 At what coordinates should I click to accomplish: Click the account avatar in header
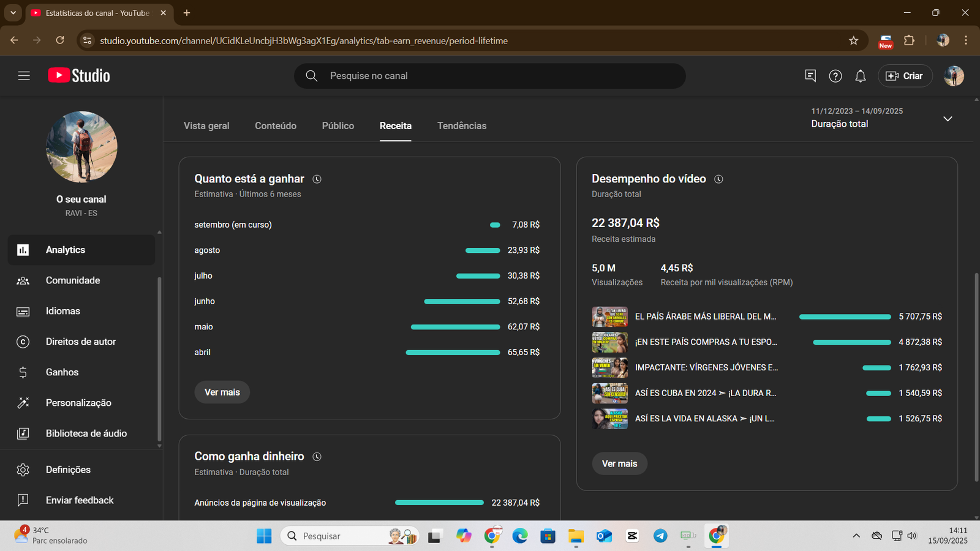953,76
